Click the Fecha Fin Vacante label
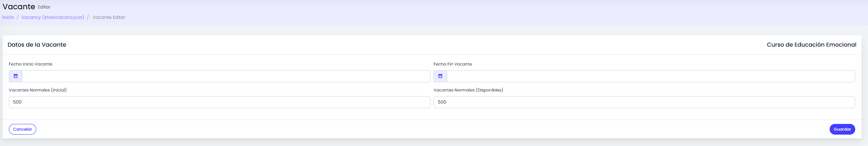The height and width of the screenshot is (146, 868). (x=453, y=64)
